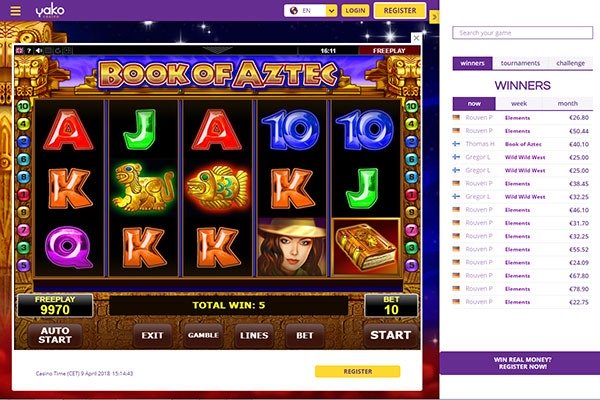Click the yellow line 10 marker on left

pyautogui.click(x=23, y=106)
